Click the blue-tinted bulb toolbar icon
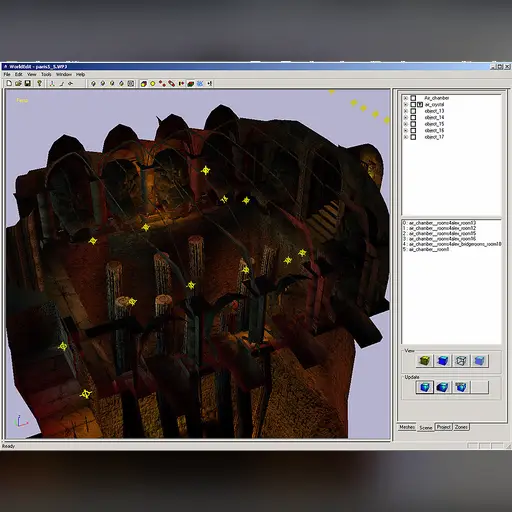Image resolution: width=512 pixels, height=512 pixels. 121,84
